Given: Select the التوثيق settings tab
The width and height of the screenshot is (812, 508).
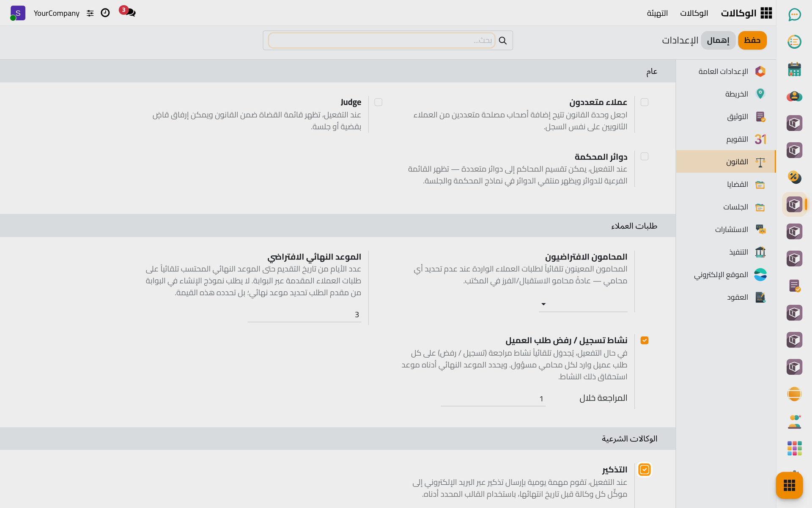Looking at the screenshot, I should pos(726,116).
